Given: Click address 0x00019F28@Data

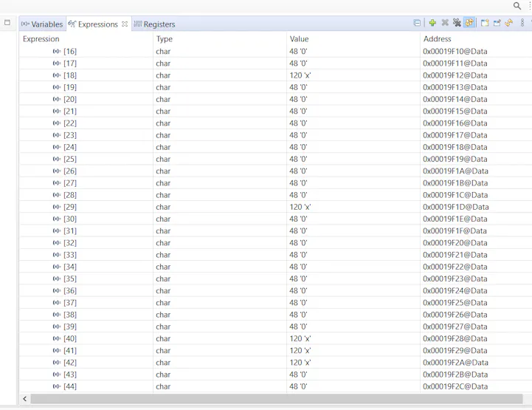Looking at the screenshot, I should click(x=455, y=338).
